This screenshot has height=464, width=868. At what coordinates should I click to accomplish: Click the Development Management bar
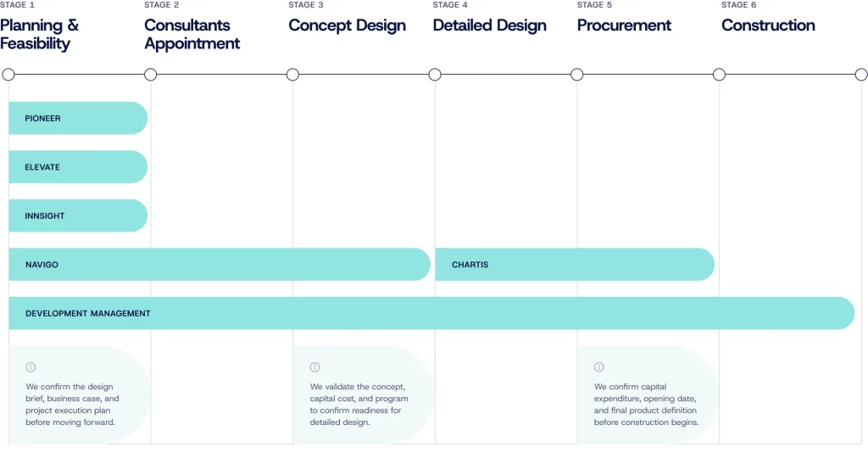point(431,313)
